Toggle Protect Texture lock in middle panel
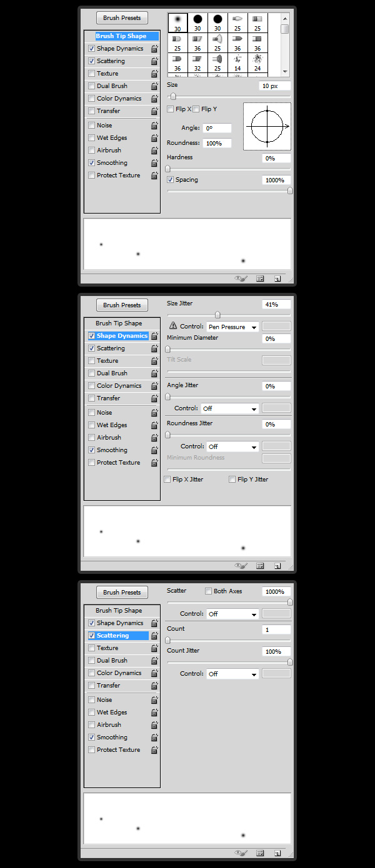 (x=154, y=463)
